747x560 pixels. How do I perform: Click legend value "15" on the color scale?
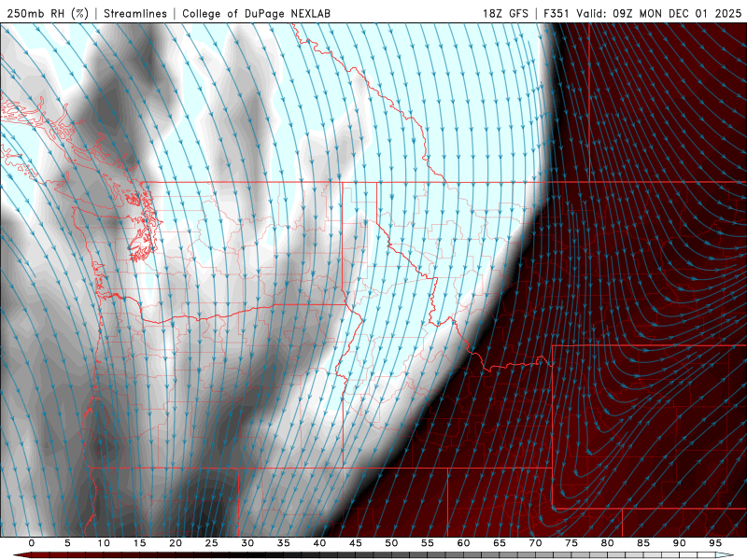[139, 543]
